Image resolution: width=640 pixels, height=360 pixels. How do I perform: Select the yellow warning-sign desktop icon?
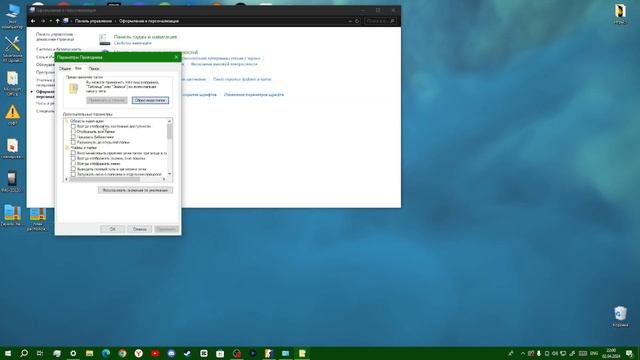(x=12, y=115)
